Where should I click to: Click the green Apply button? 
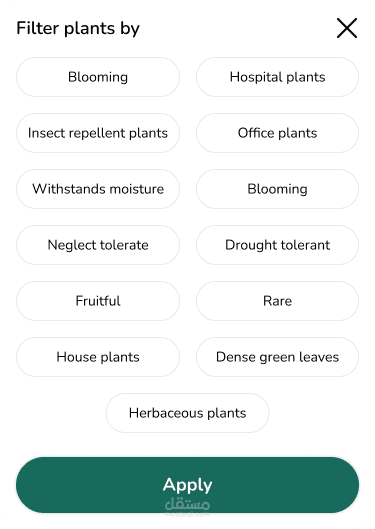[188, 485]
